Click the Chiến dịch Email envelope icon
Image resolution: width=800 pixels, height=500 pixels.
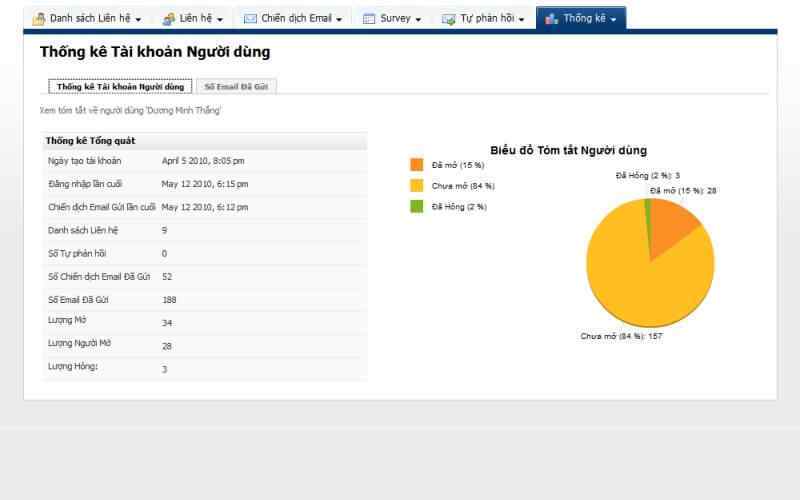pyautogui.click(x=250, y=19)
